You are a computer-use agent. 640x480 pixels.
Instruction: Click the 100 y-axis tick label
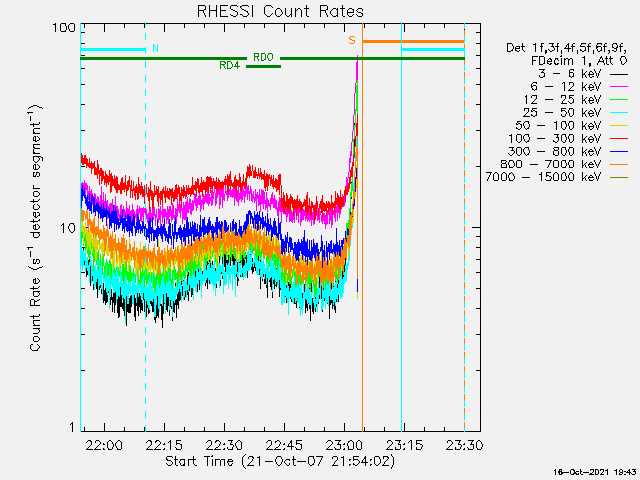(64, 28)
